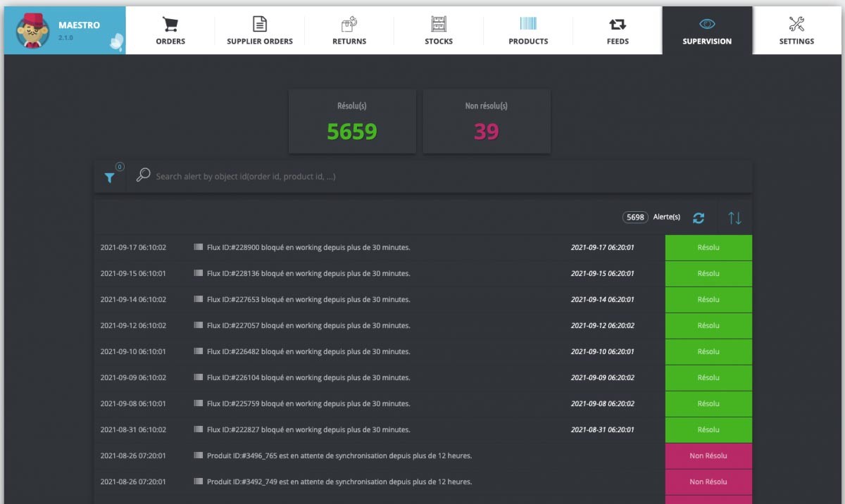Focus the search alert by object id field
The image size is (845, 504).
pyautogui.click(x=423, y=177)
